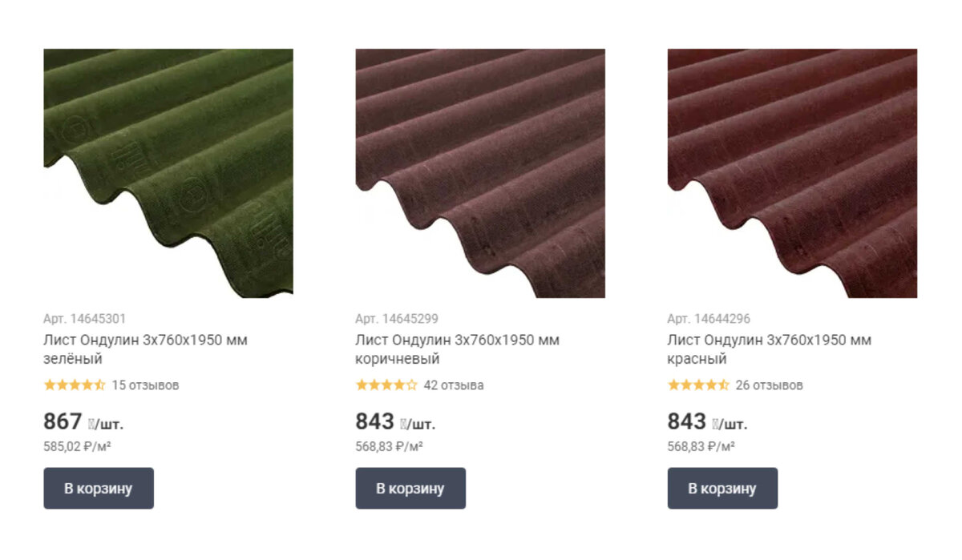The image size is (962, 560).
Task: Add red Ondulin sheet to cart
Action: point(722,489)
